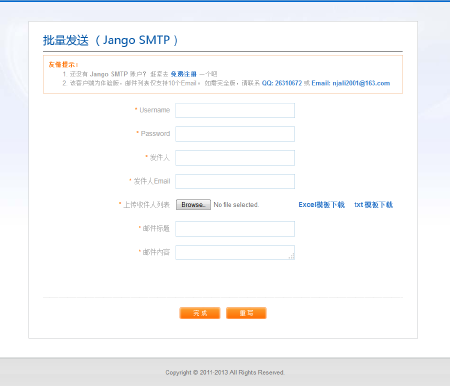Image resolution: width=450 pixels, height=386 pixels.
Task: Click the Username input field
Action: [x=235, y=110]
